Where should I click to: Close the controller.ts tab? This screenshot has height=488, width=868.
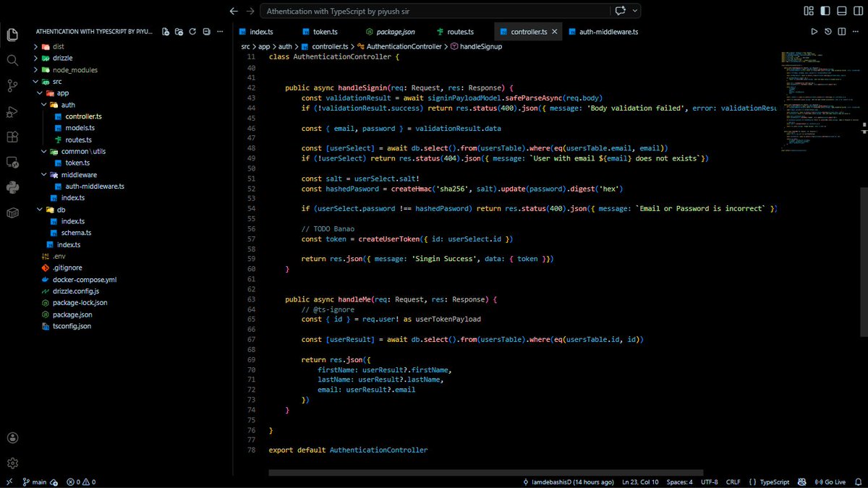[555, 32]
